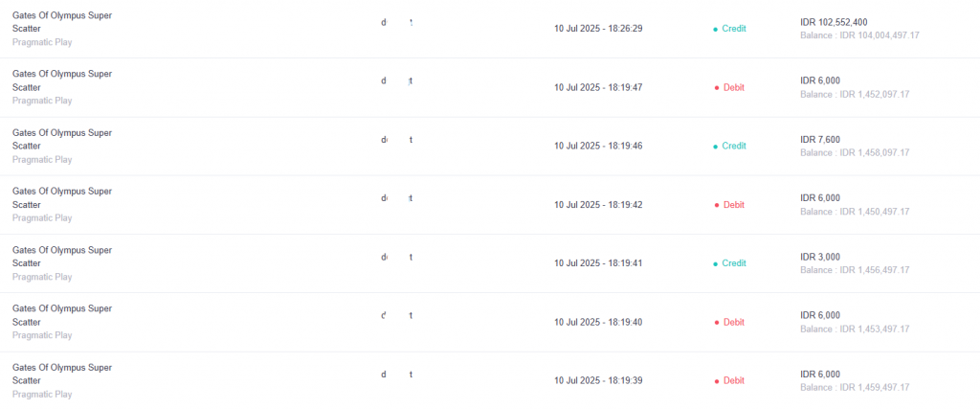Select timestamp 10 Jul 2025 - 18:19:42
980x409 pixels.
[598, 205]
